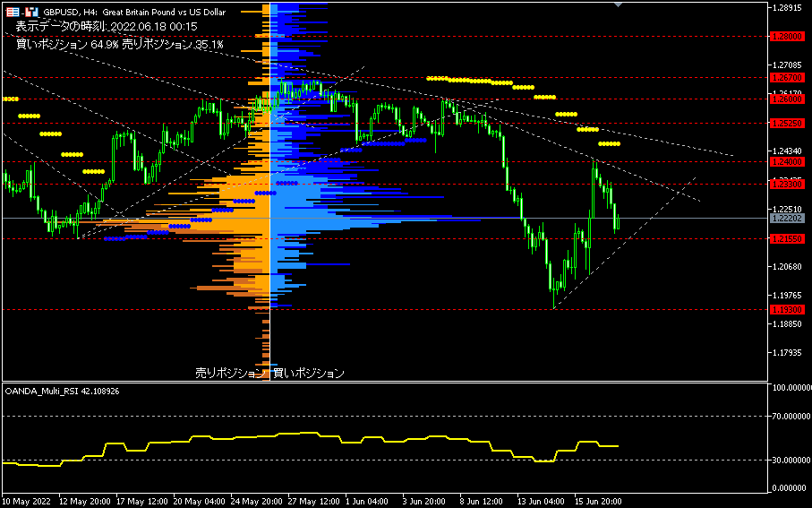Viewport: 812px width, 508px height.
Task: Click the red 1.25250 price level label
Action: tap(787, 124)
